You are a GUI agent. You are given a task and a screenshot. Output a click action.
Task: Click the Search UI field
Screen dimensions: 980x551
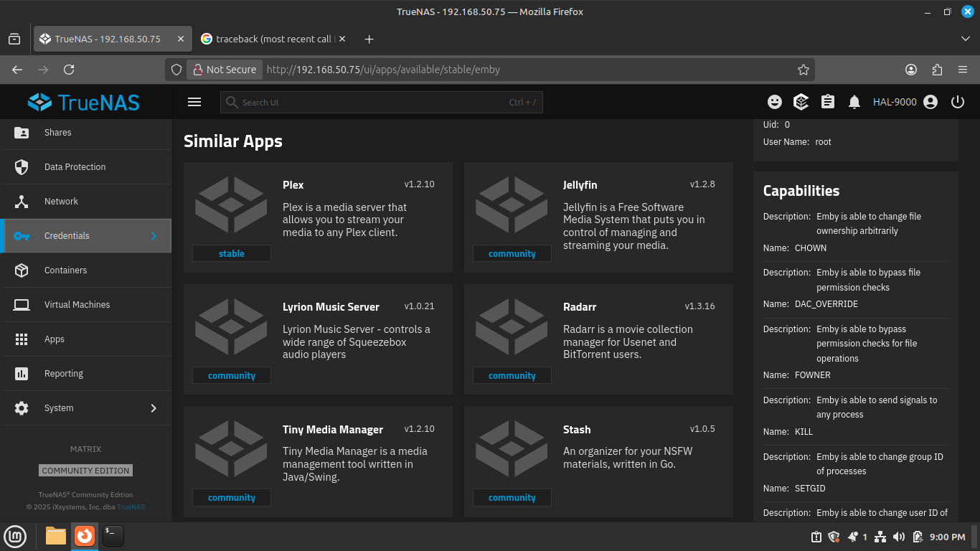373,103
